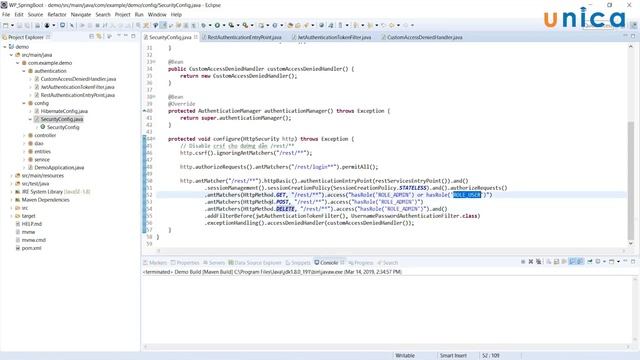Screen dimensions: 640x360
Task: Click Open Console icon
Action: click(x=611, y=262)
